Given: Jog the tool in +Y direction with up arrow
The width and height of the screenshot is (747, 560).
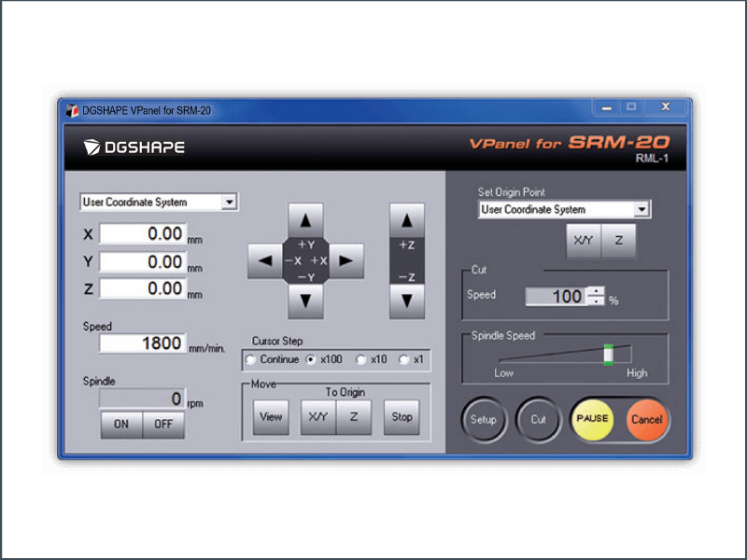Looking at the screenshot, I should pyautogui.click(x=305, y=220).
